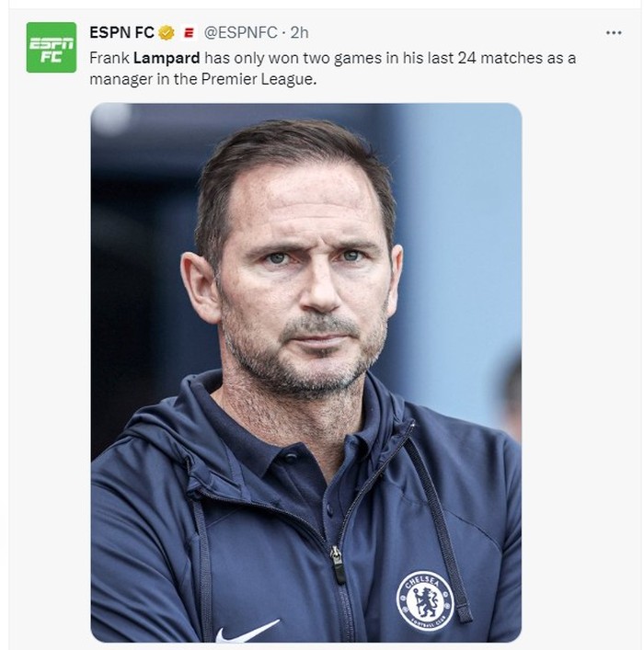This screenshot has height=650, width=644.
Task: Click the words Premier League in the tweet
Action: (x=268, y=79)
